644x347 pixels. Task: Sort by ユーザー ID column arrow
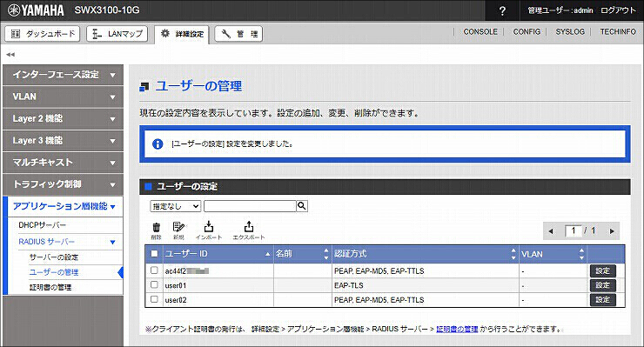click(x=267, y=255)
